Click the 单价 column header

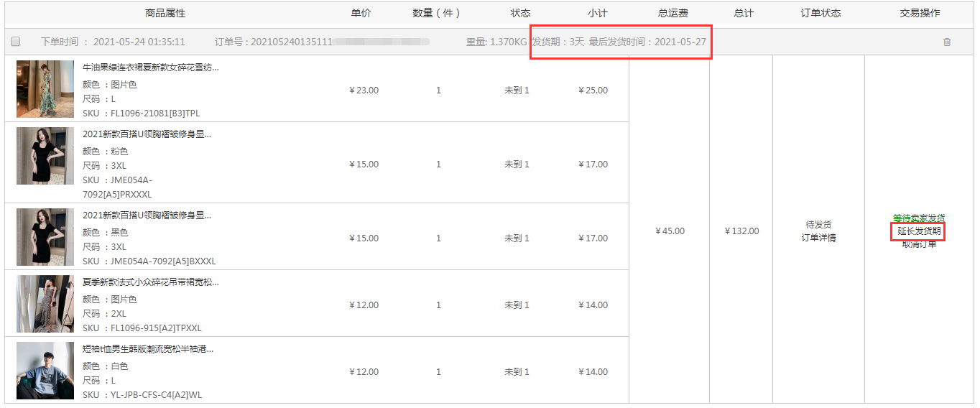[x=361, y=14]
